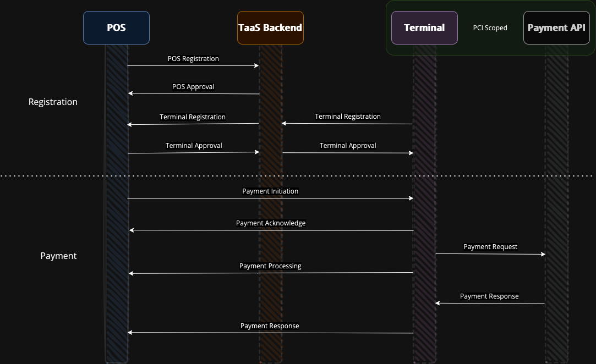This screenshot has height=364, width=596.
Task: Select the Registration section heading
Action: click(x=53, y=102)
